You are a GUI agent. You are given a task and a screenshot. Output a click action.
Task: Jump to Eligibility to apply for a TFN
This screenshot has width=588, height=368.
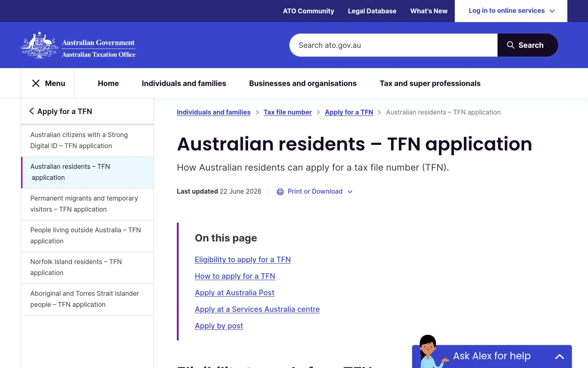pos(243,260)
